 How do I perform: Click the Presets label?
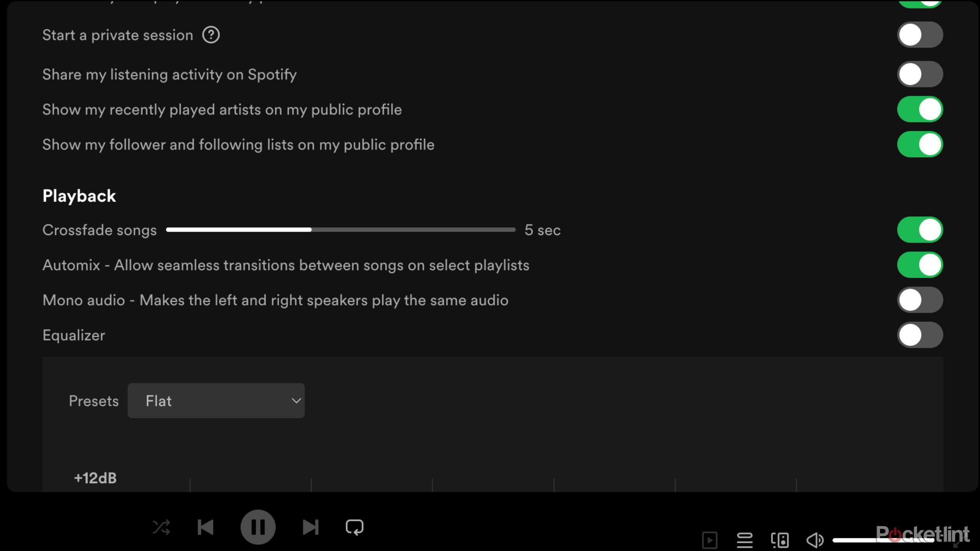94,401
